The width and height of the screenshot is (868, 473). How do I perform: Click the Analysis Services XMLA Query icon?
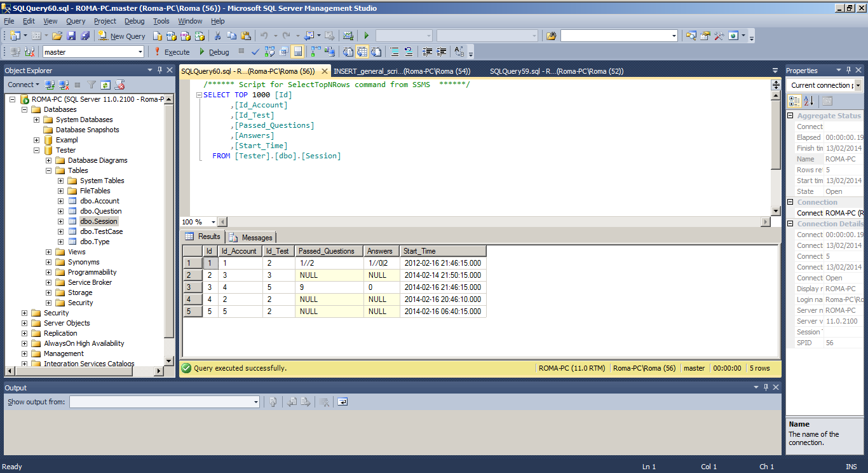(x=199, y=36)
